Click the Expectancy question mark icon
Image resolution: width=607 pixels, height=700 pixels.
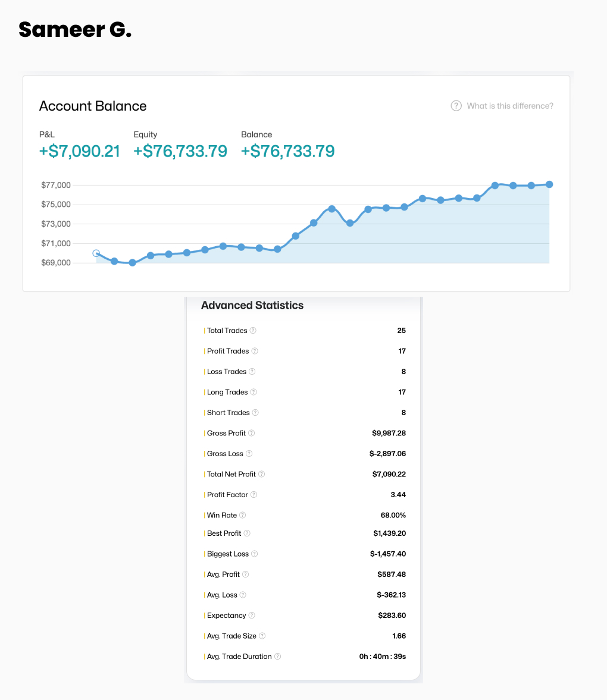[x=252, y=616]
